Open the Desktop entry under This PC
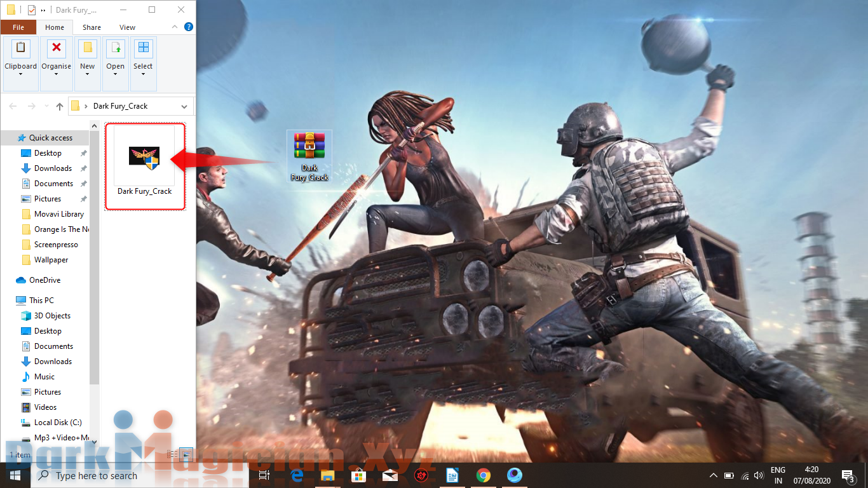 pos(48,331)
